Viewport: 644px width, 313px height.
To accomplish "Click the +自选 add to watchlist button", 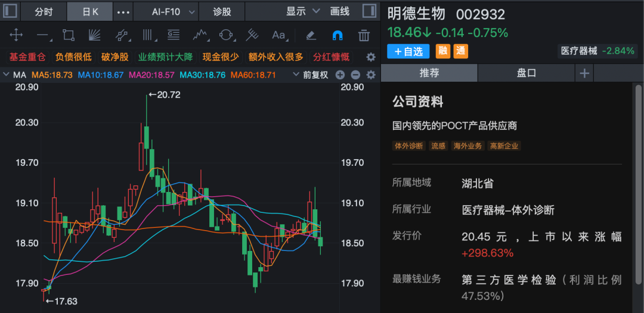I will pyautogui.click(x=408, y=51).
